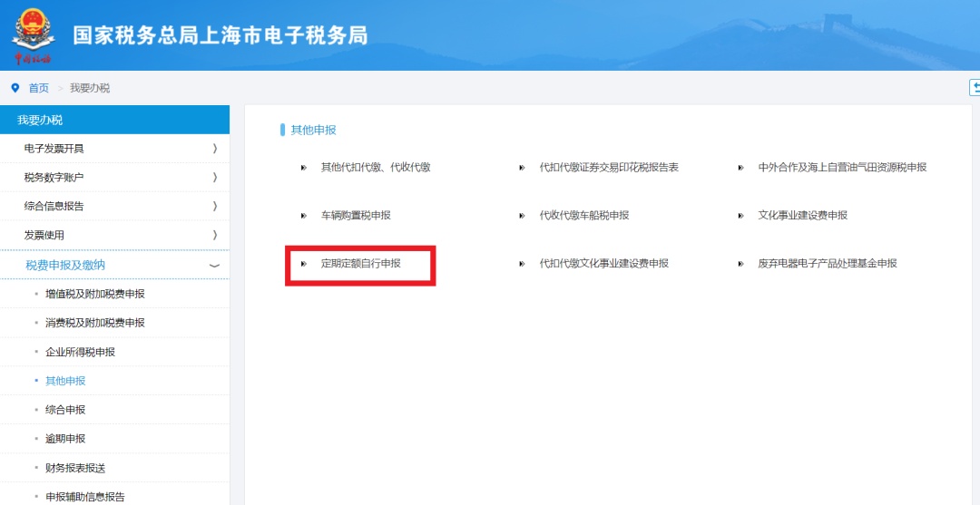
Task: Click 我要办税 in the breadcrumb
Action: tap(89, 88)
